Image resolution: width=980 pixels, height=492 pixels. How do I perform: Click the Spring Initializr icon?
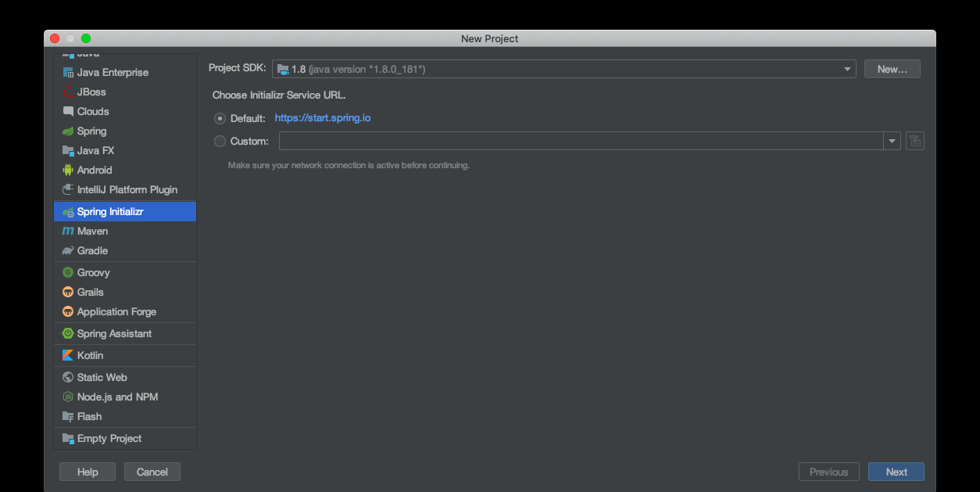point(68,212)
